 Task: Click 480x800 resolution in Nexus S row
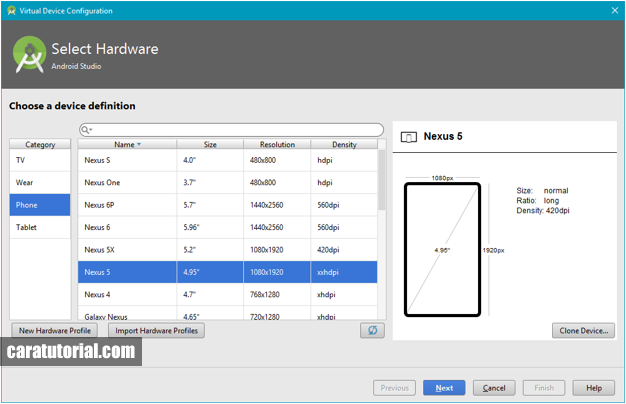(x=277, y=160)
